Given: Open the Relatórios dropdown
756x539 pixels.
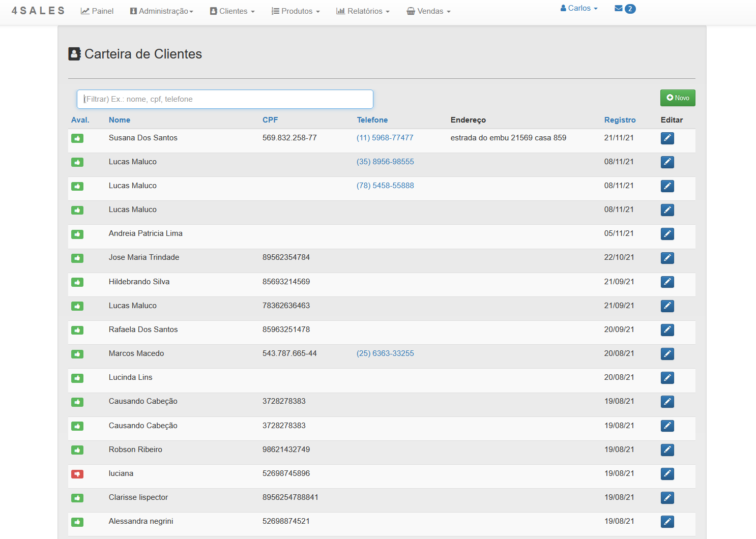Looking at the screenshot, I should coord(363,11).
